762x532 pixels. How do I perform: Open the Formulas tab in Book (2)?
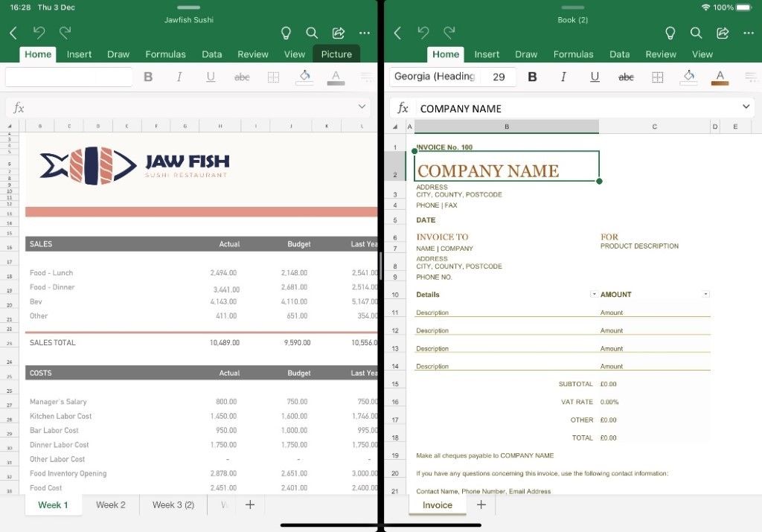tap(573, 54)
